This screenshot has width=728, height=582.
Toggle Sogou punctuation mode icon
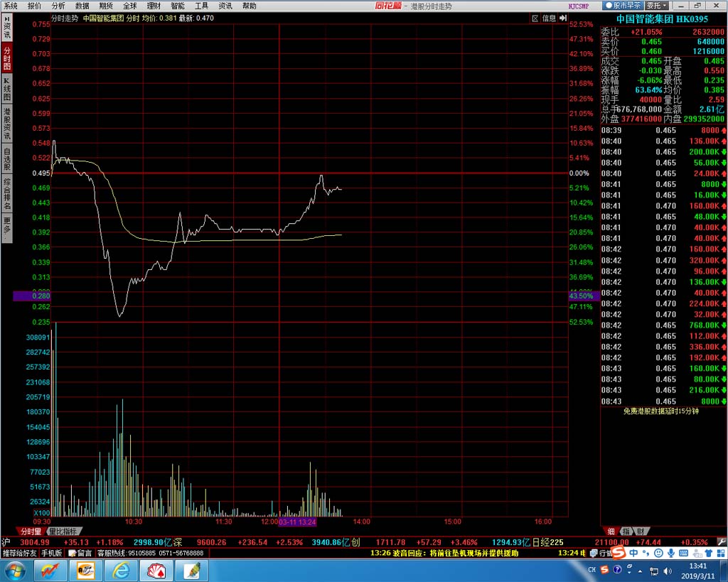click(x=646, y=553)
